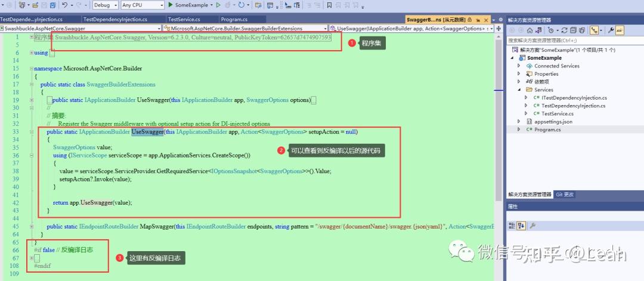Open dropdown arrow beside SomeExample start button
The width and height of the screenshot is (644, 281).
[x=212, y=5]
